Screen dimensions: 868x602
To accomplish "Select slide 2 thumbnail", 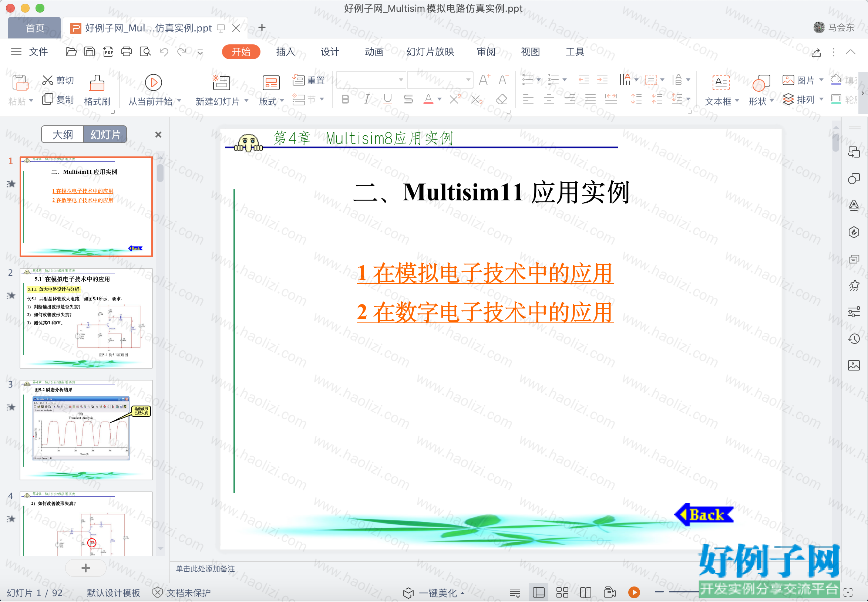I will 86,318.
